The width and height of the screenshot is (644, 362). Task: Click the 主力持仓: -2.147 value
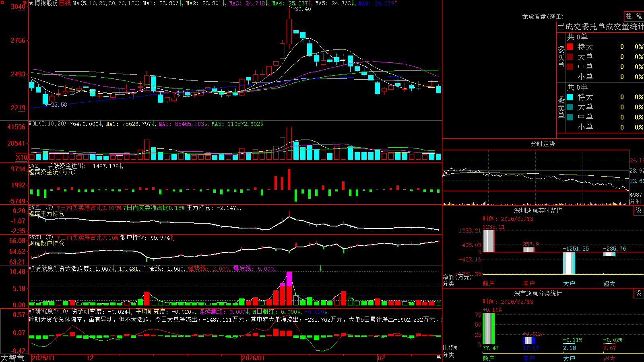(213, 208)
